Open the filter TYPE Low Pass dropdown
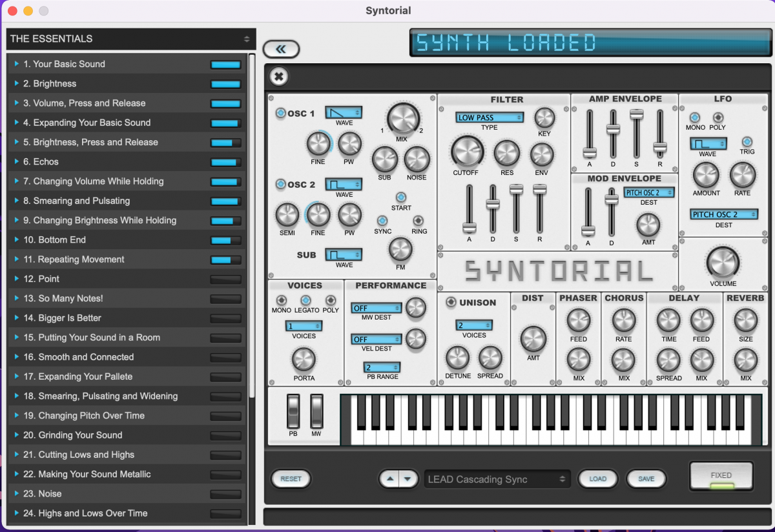The height and width of the screenshot is (532, 775). coord(490,118)
